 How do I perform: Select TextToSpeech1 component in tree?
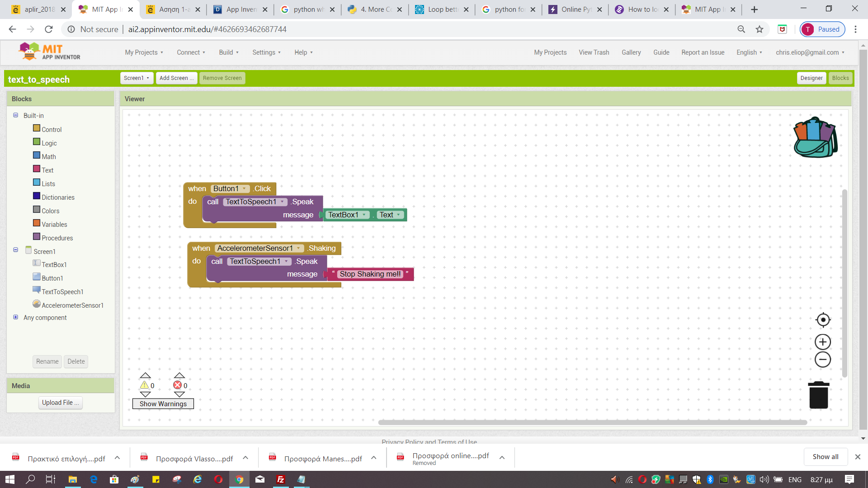tap(62, 291)
